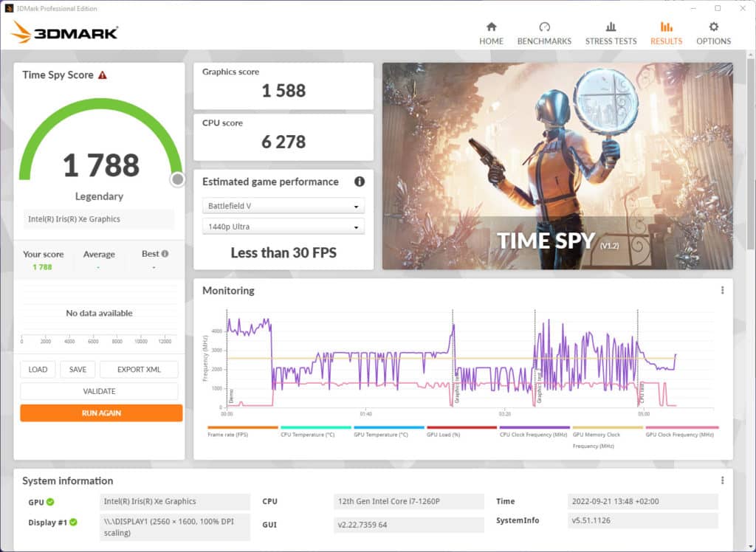Click the green GPU status checkmark
The image size is (756, 552).
(x=50, y=502)
